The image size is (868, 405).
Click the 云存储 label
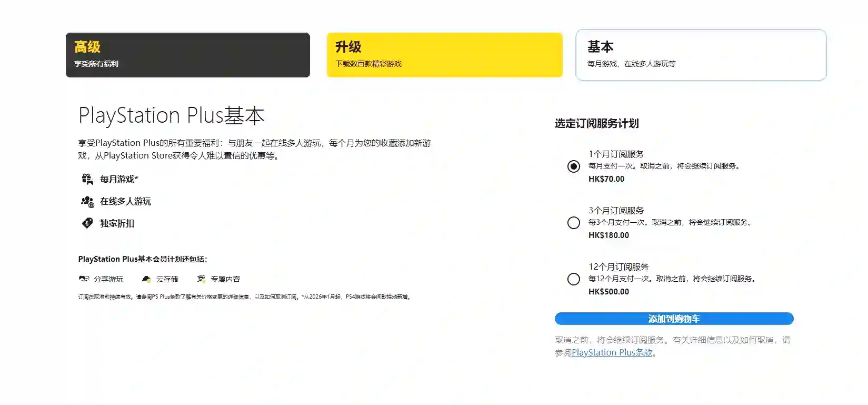coord(167,279)
